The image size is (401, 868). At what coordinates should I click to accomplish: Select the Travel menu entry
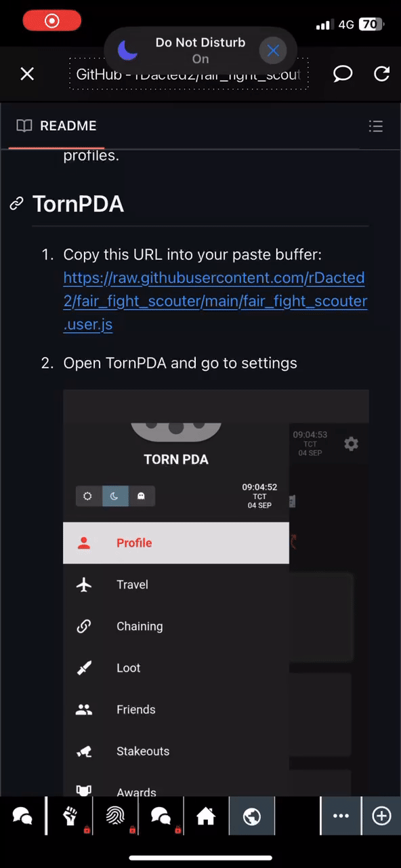point(132,585)
